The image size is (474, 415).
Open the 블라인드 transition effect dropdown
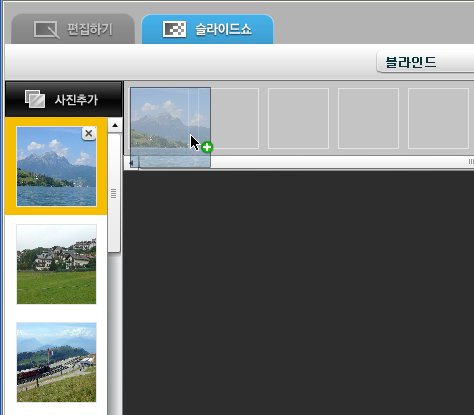(425, 62)
